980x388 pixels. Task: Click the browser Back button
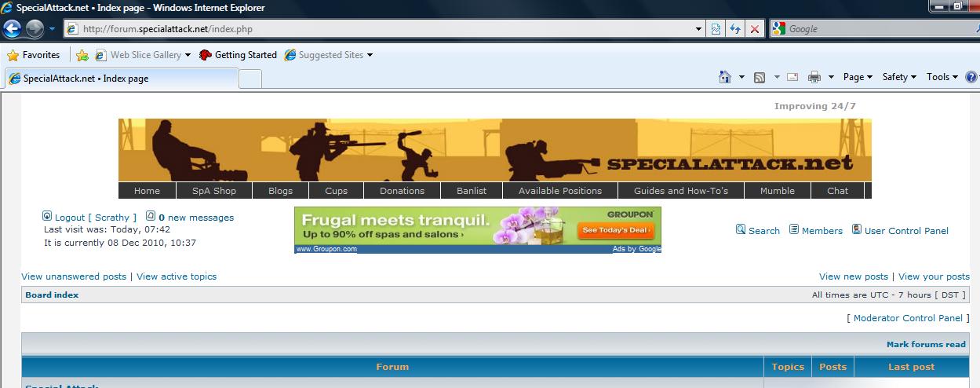12,29
